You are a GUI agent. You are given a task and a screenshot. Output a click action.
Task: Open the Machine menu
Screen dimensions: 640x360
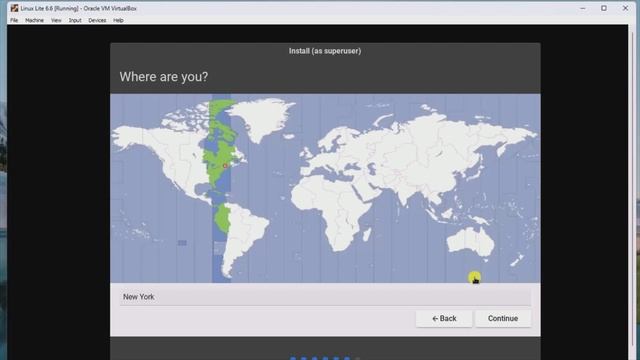[x=34, y=20]
